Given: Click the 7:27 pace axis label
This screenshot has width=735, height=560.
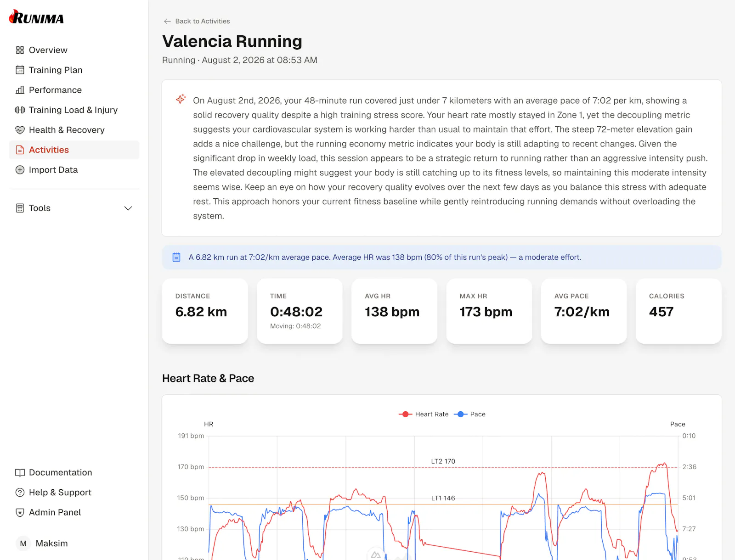Looking at the screenshot, I should [x=689, y=529].
